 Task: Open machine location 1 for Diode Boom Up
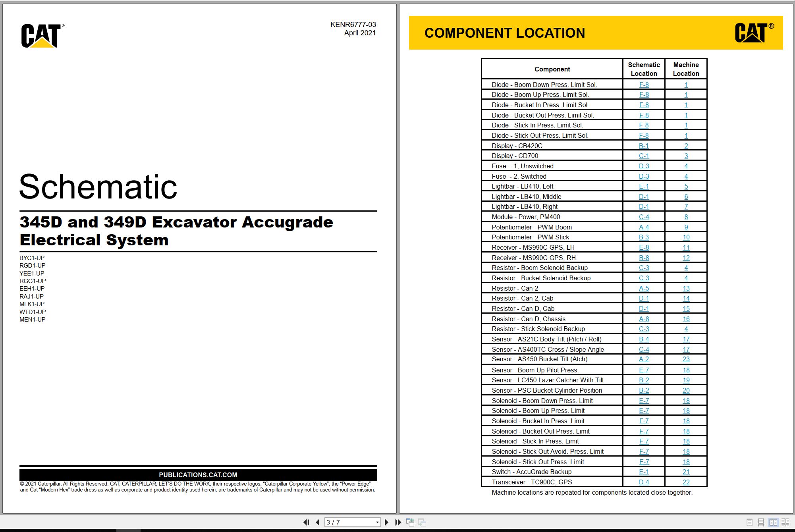pos(686,94)
